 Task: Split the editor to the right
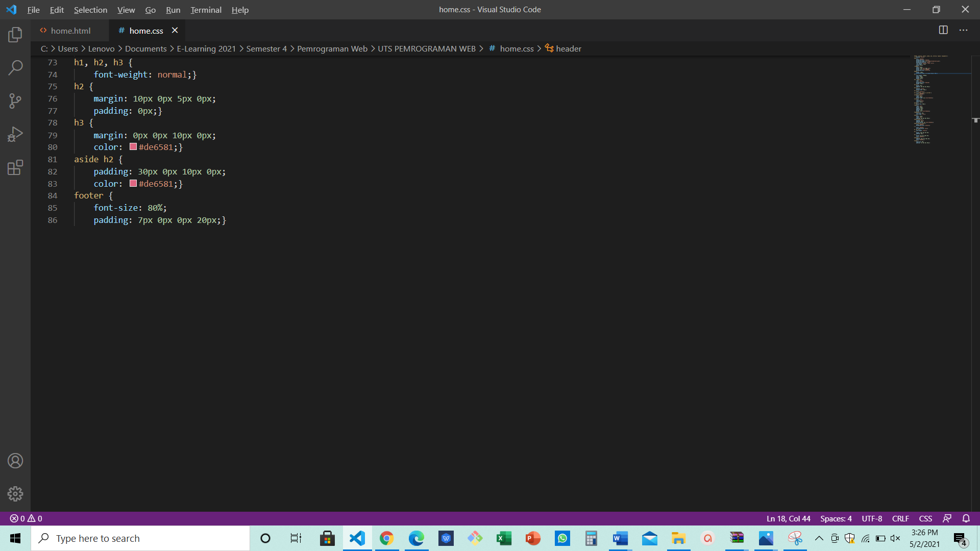point(943,30)
